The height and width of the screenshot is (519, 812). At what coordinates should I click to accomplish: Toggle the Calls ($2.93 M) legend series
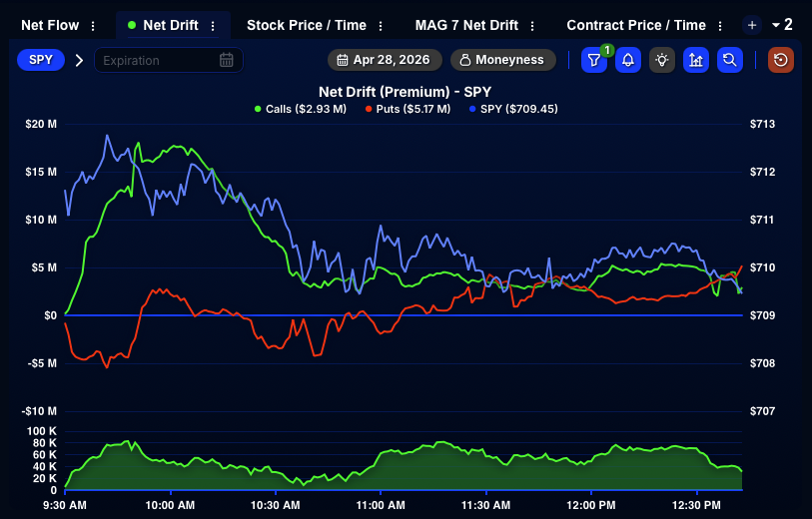(x=301, y=109)
